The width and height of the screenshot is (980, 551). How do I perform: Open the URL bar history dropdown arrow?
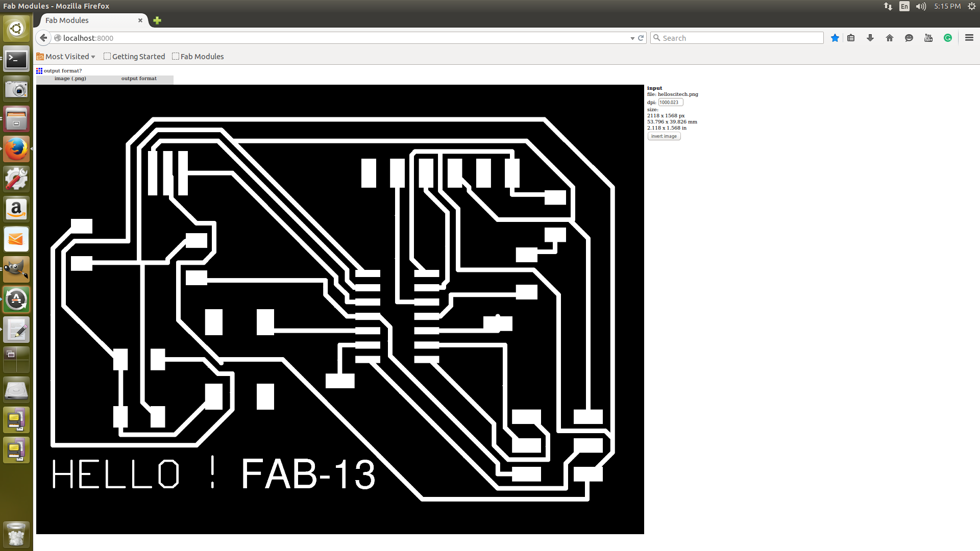tap(632, 38)
